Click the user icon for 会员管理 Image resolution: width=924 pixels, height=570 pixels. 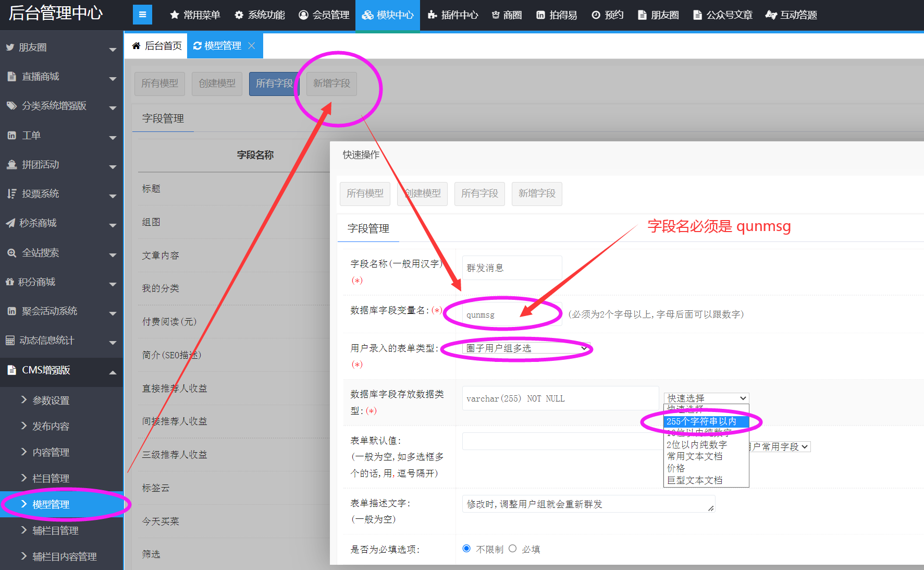click(303, 15)
